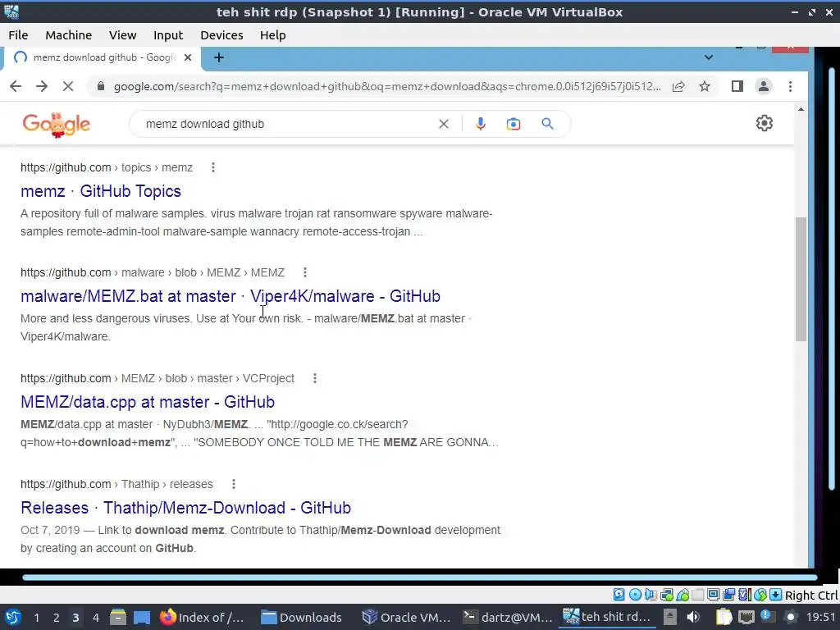The height and width of the screenshot is (630, 840).
Task: Click into the Google search text field
Action: click(286, 124)
